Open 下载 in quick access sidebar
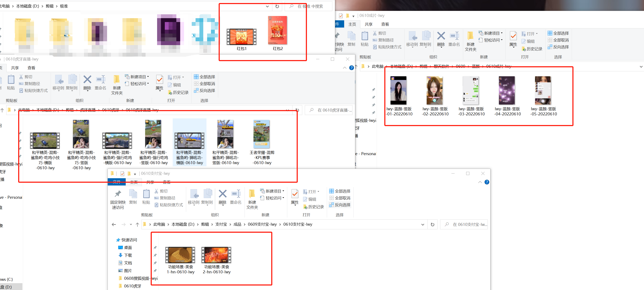This screenshot has width=644, height=290. pos(125,255)
